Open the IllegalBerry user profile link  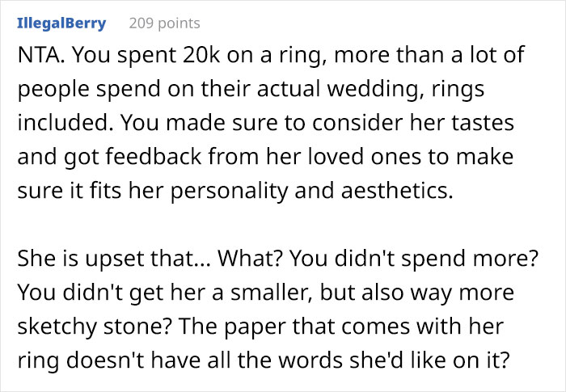(61, 23)
